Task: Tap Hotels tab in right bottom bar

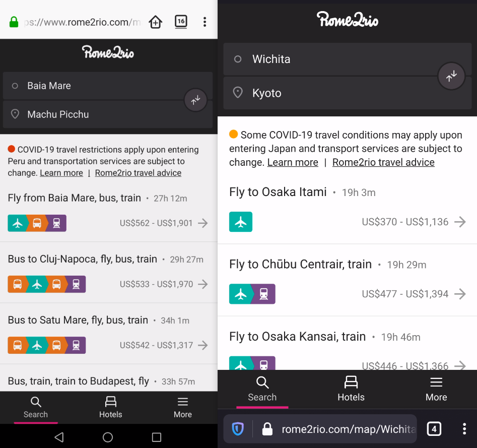Action: (351, 389)
